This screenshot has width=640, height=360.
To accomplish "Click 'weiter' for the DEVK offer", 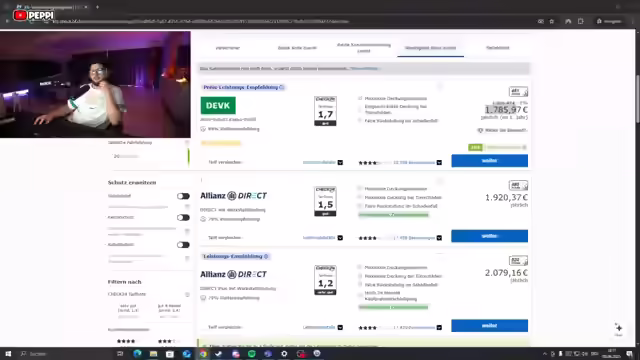I will [x=489, y=161].
